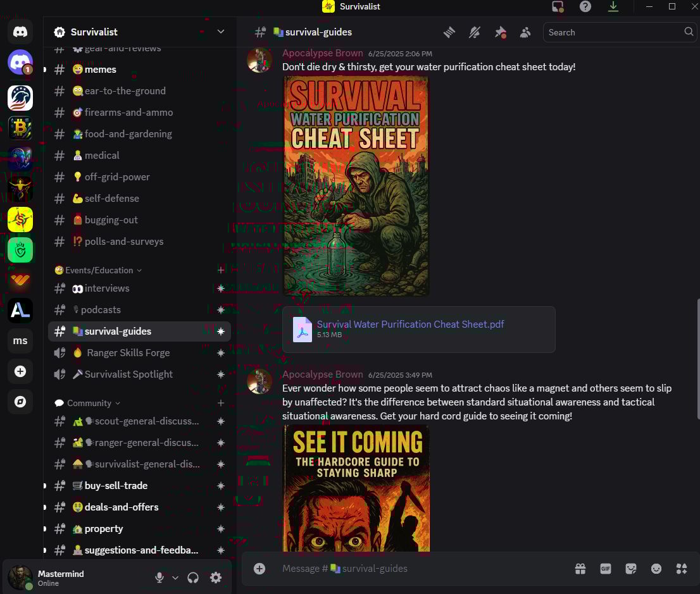Open the buy-sell-trade channel

click(139, 486)
